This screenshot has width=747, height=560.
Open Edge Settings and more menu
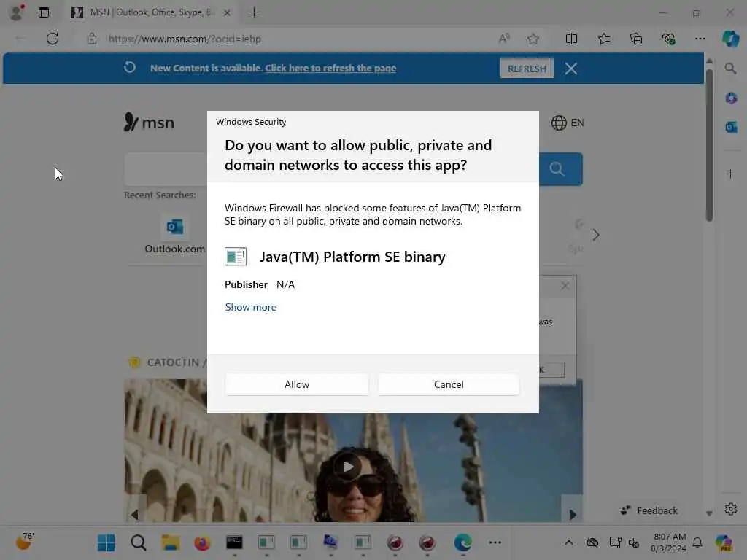click(x=700, y=39)
